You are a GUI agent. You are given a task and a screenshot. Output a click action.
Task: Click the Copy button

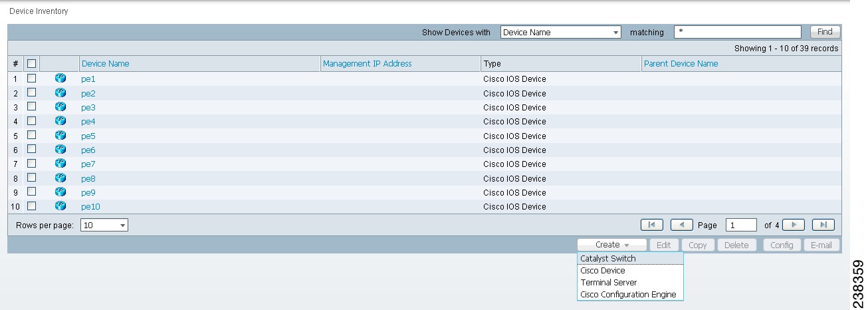(697, 245)
